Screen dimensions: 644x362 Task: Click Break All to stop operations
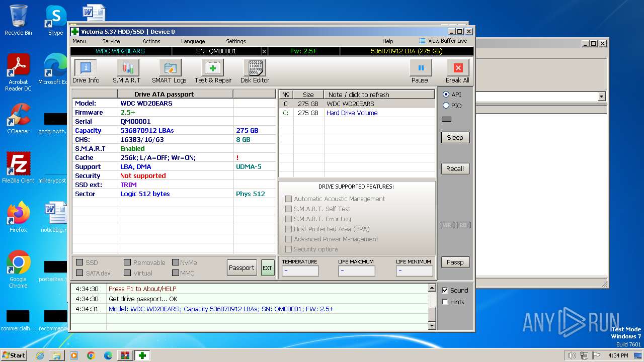[x=458, y=71]
